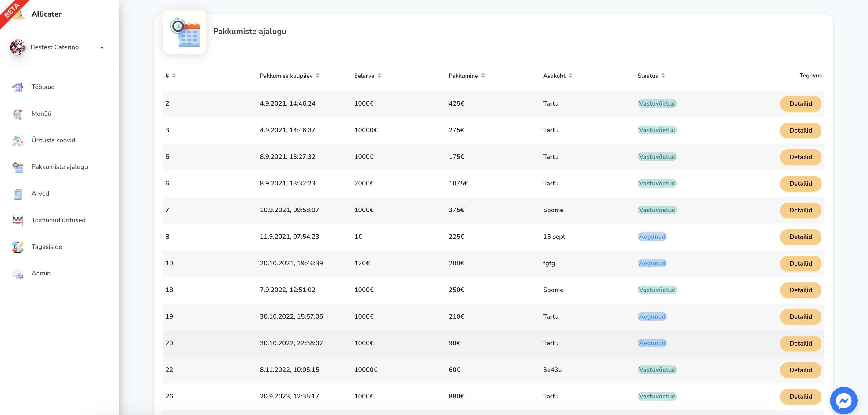Image resolution: width=868 pixels, height=415 pixels.
Task: Click the Menüü sidebar icon
Action: pyautogui.click(x=17, y=114)
